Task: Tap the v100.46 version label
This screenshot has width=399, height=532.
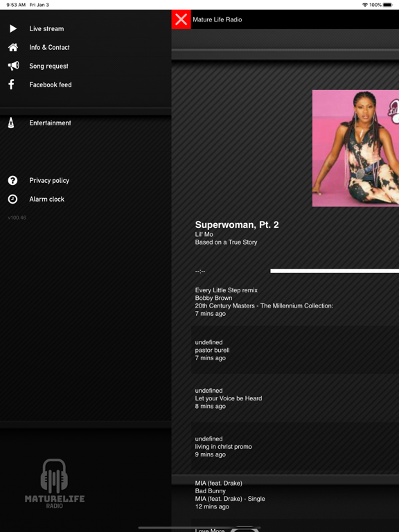Action: [17, 218]
